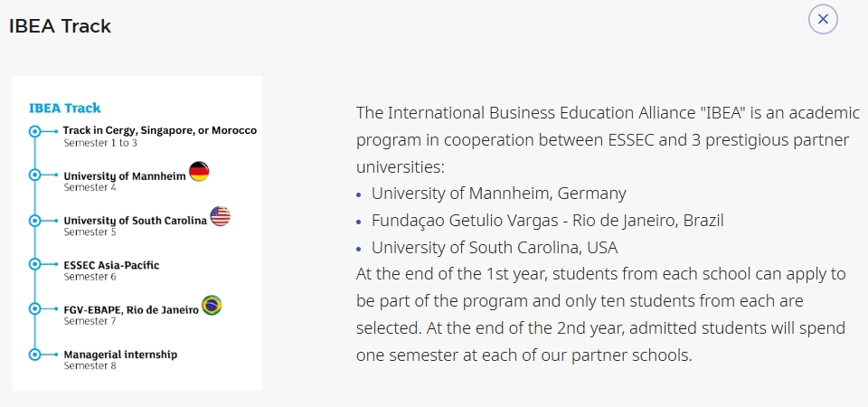Viewport: 868px width, 407px height.
Task: Select the ESSEC Asia-Pacific timeline circle
Action: pos(35,264)
